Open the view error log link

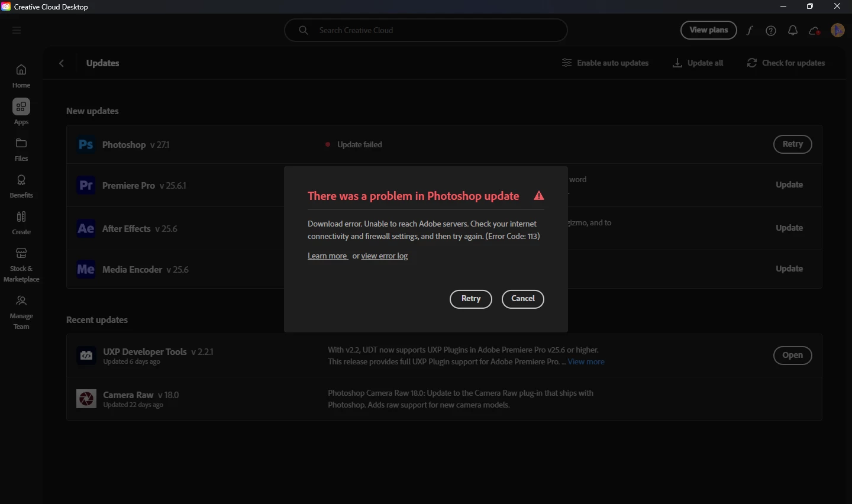385,256
